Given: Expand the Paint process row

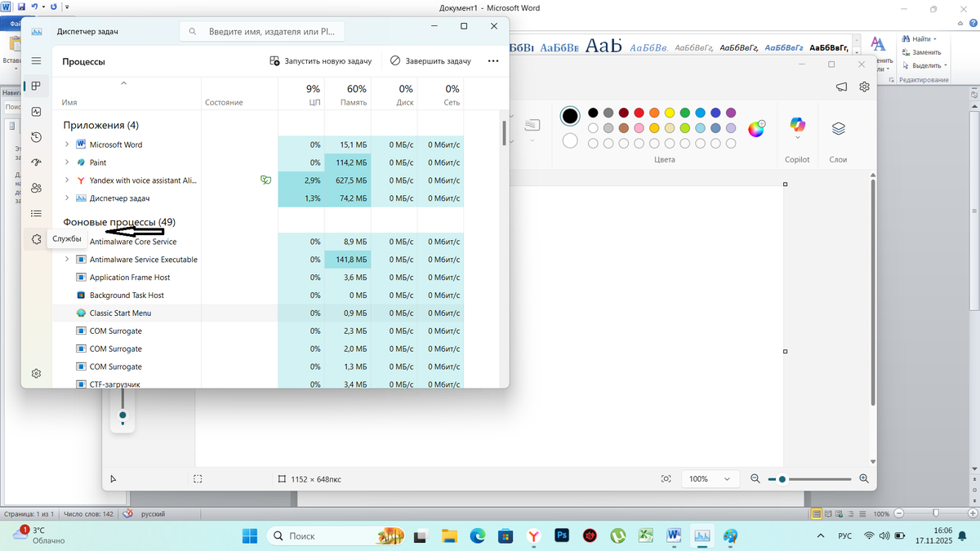Looking at the screenshot, I should (67, 162).
